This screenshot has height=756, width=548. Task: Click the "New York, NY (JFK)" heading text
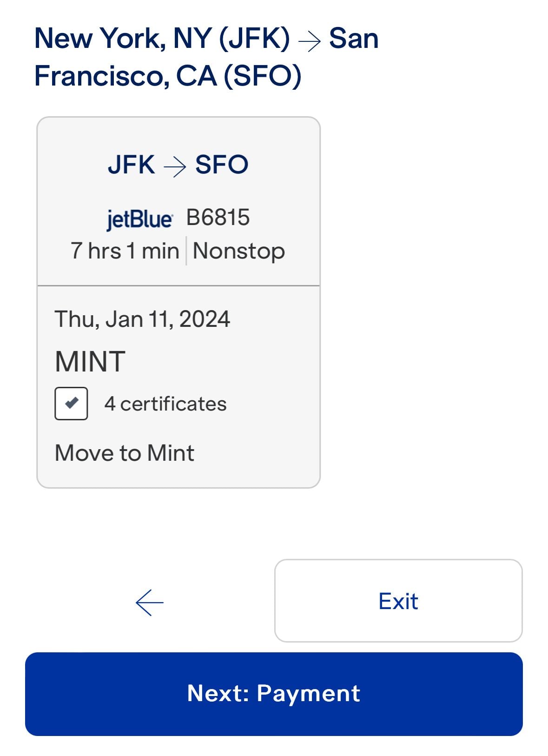162,38
